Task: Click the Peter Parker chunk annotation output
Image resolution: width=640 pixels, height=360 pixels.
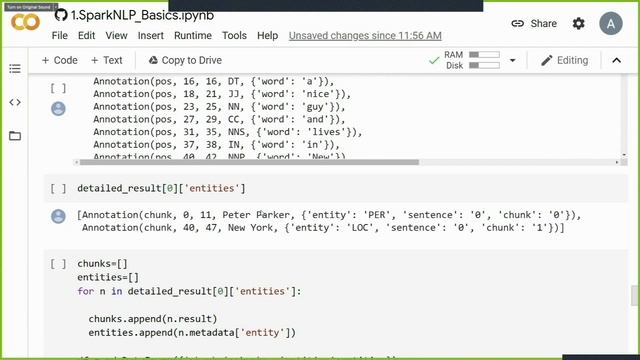Action: coord(329,215)
